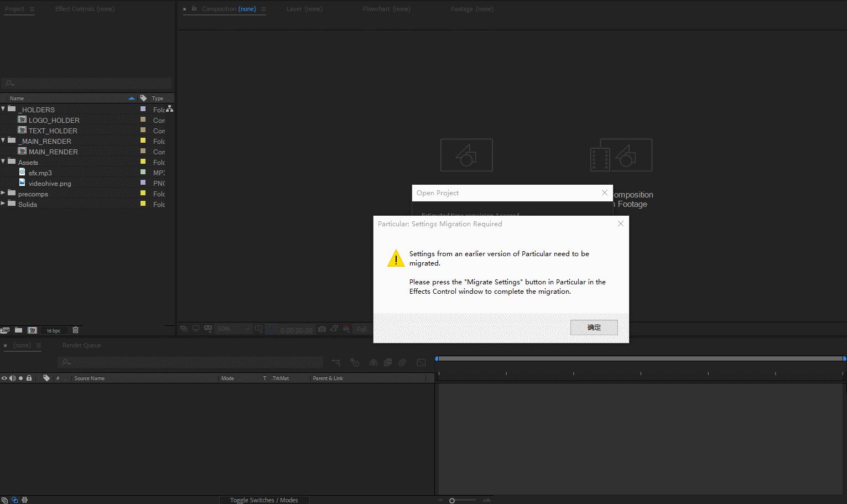
Task: Toggle the audio speaker column header in timeline
Action: tap(12, 378)
